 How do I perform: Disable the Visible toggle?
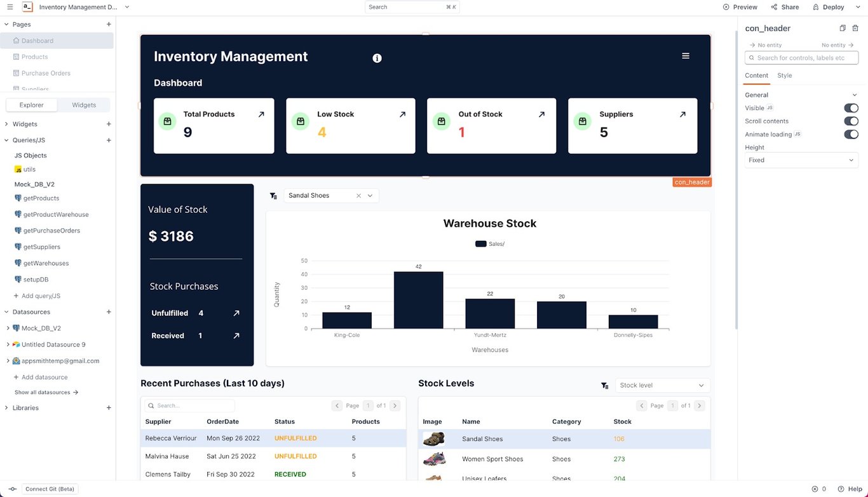click(851, 108)
